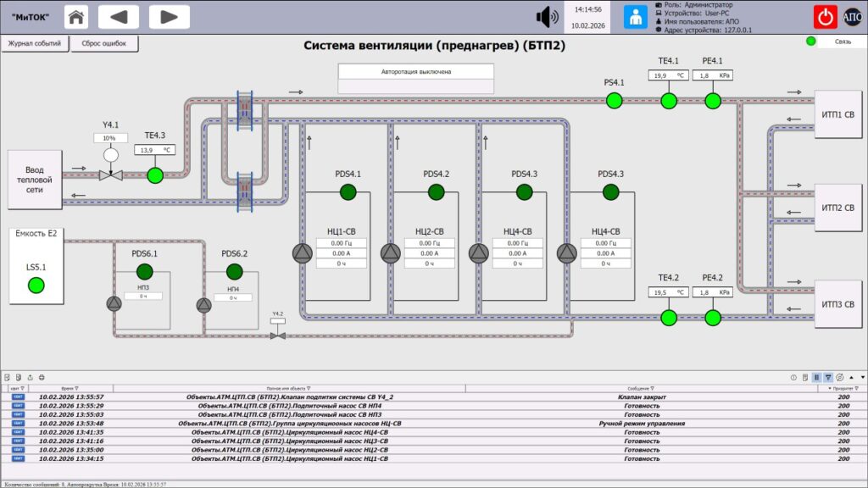Open the Сообщение column filter dropdown
Viewport: 868px width, 488px height.
(x=652, y=388)
